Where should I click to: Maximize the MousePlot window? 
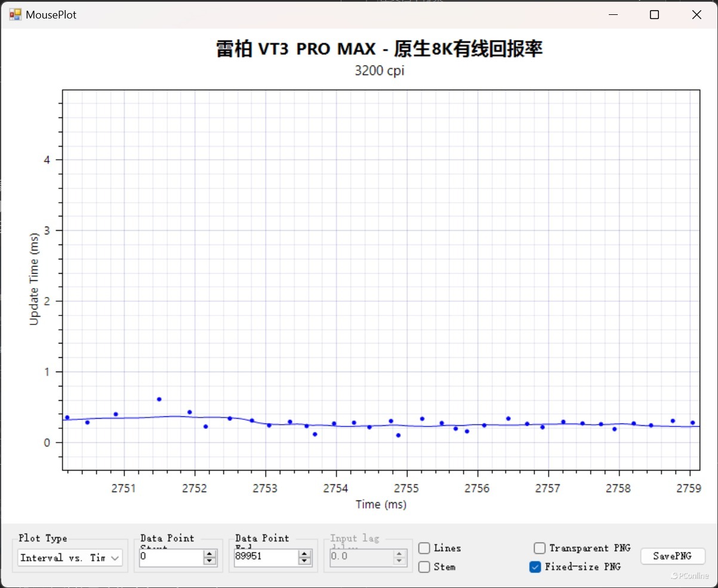(x=654, y=15)
